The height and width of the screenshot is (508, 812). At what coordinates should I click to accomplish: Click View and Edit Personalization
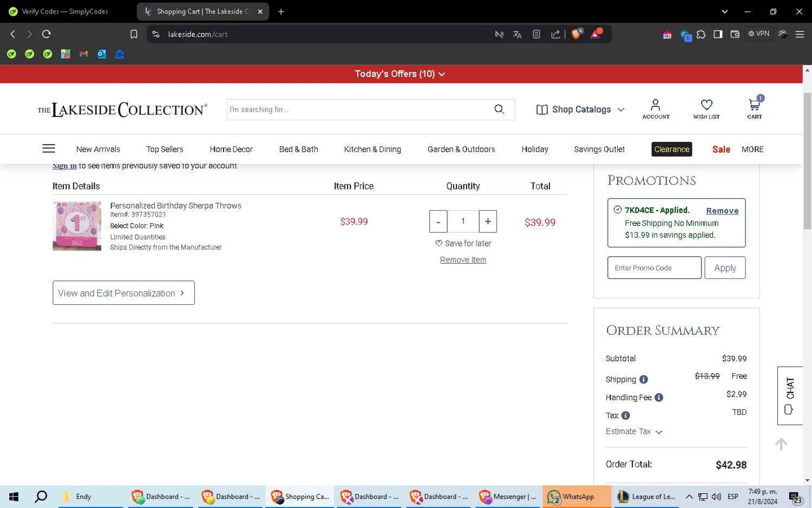[x=123, y=293]
